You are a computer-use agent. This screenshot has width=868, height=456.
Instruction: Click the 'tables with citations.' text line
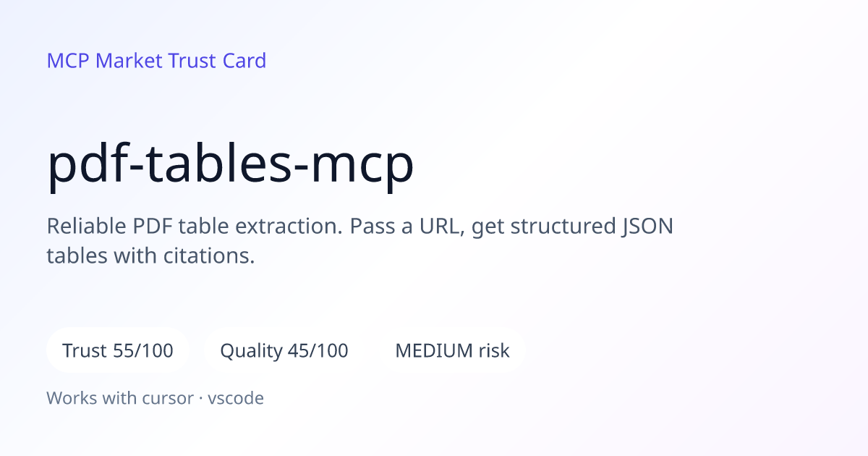tap(151, 256)
